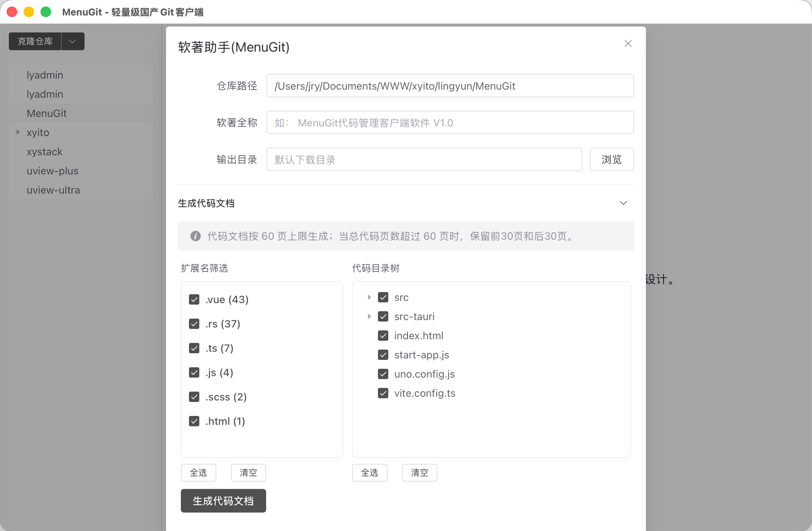Open the dropdown arrow beside 克隆仓库
The height and width of the screenshot is (531, 812).
pos(73,41)
